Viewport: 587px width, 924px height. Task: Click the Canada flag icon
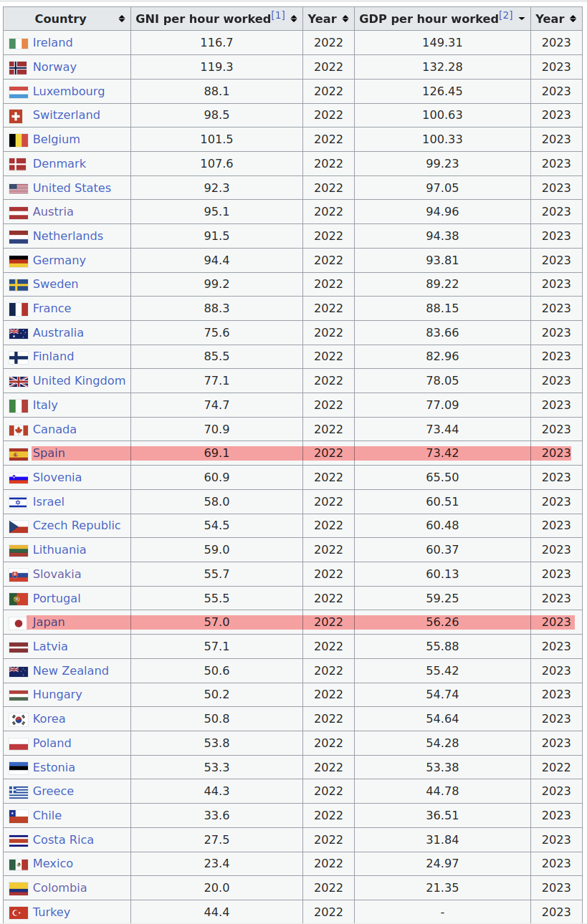tap(19, 430)
